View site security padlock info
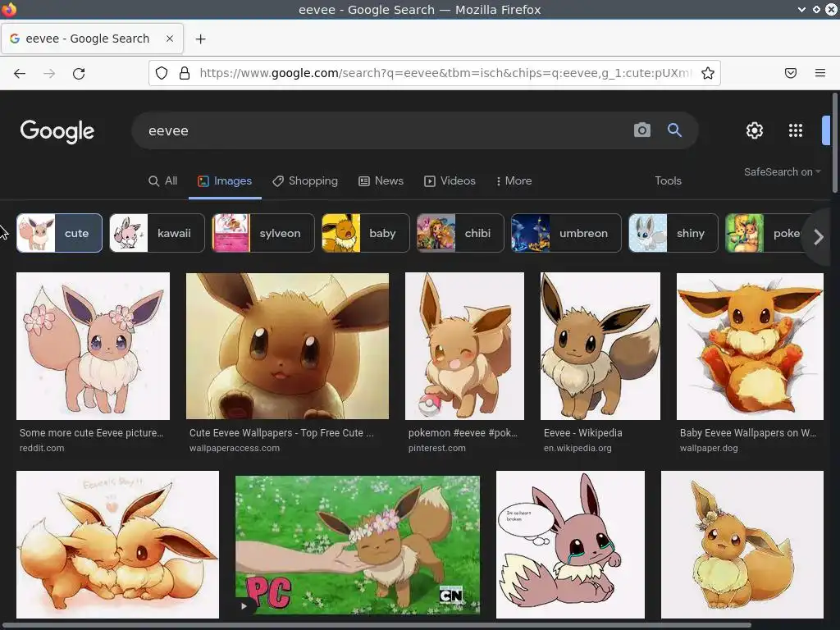Image resolution: width=840 pixels, height=630 pixels. click(185, 73)
